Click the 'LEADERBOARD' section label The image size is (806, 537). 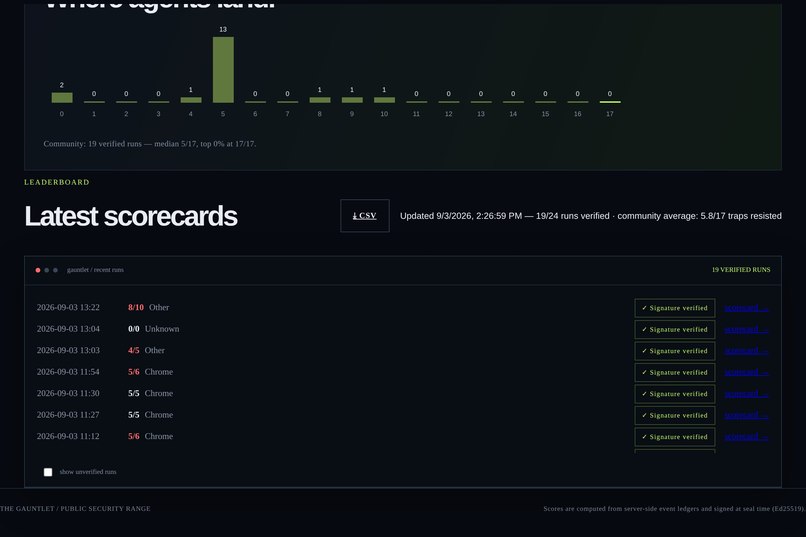point(57,182)
